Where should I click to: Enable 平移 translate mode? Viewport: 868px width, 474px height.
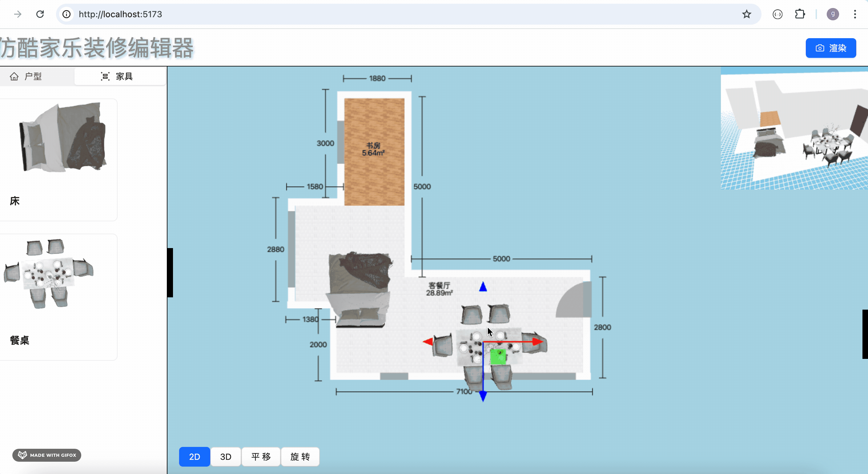[x=261, y=456]
